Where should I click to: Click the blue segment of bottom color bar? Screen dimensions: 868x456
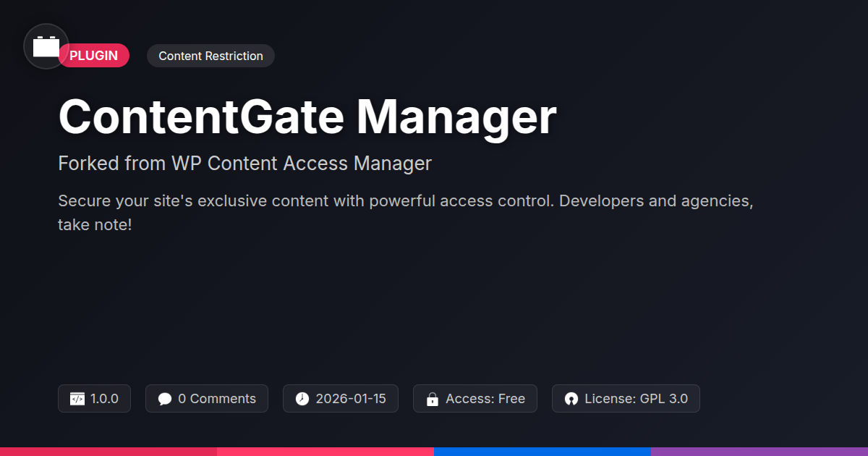click(x=542, y=452)
